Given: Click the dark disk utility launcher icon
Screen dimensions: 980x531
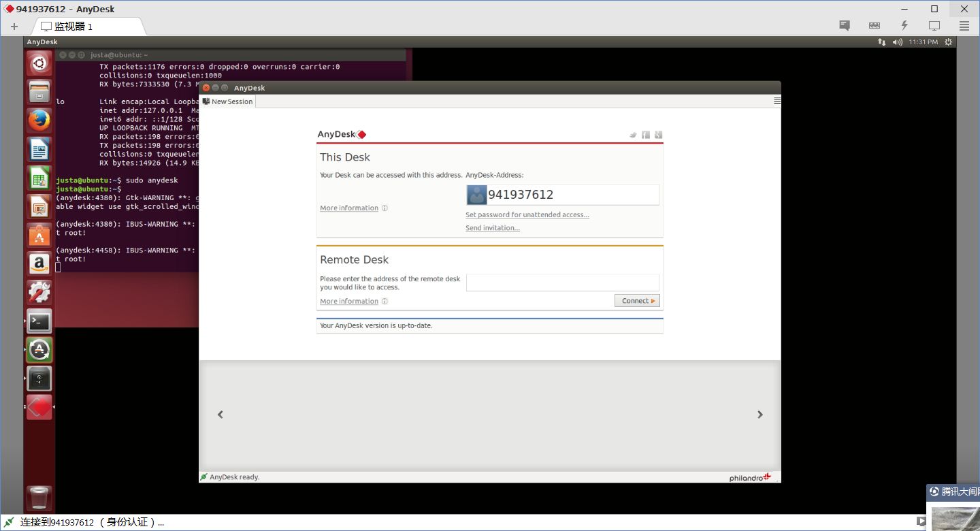Looking at the screenshot, I should [39, 379].
